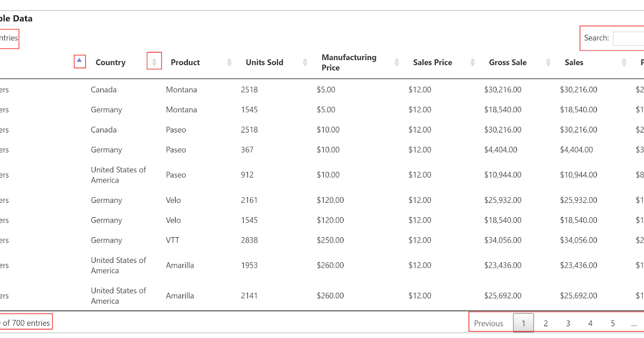
Task: Jump to page 2
Action: (x=546, y=323)
